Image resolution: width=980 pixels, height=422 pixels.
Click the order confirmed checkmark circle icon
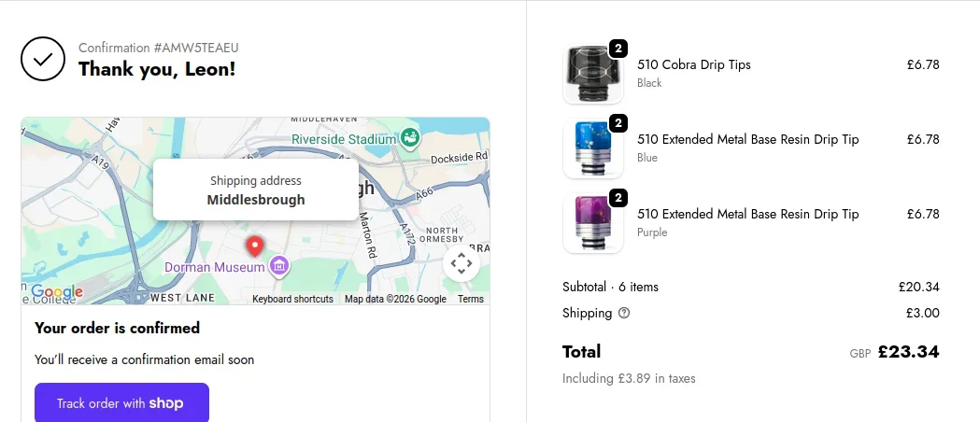[43, 59]
